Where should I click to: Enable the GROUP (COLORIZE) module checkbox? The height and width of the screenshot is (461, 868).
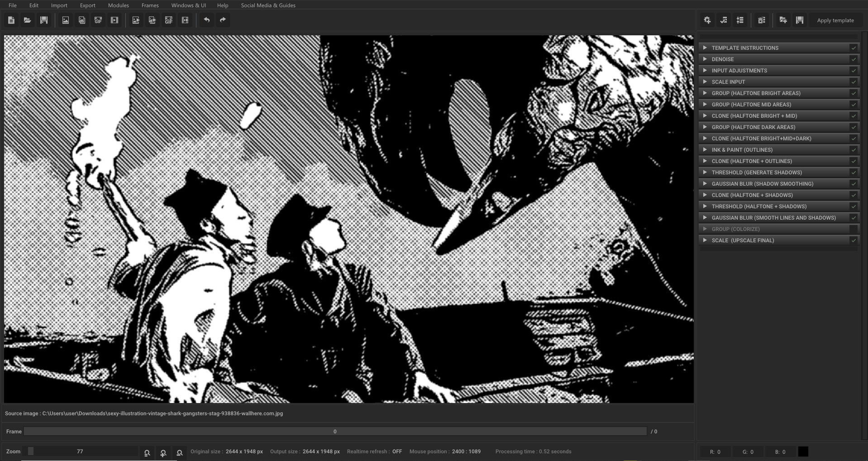(854, 229)
